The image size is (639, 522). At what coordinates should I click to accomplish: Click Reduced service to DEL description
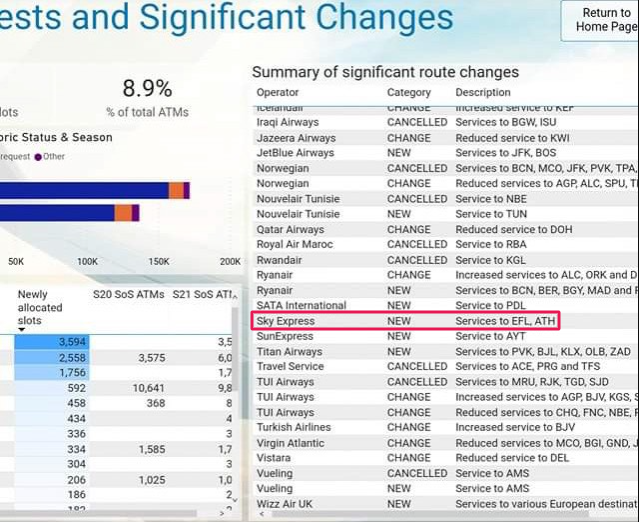click(512, 458)
